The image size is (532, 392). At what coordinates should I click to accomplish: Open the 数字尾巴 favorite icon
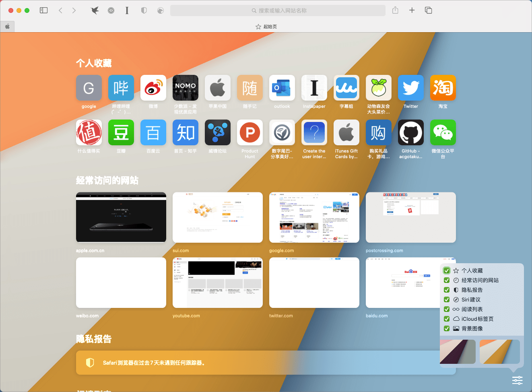pos(282,132)
